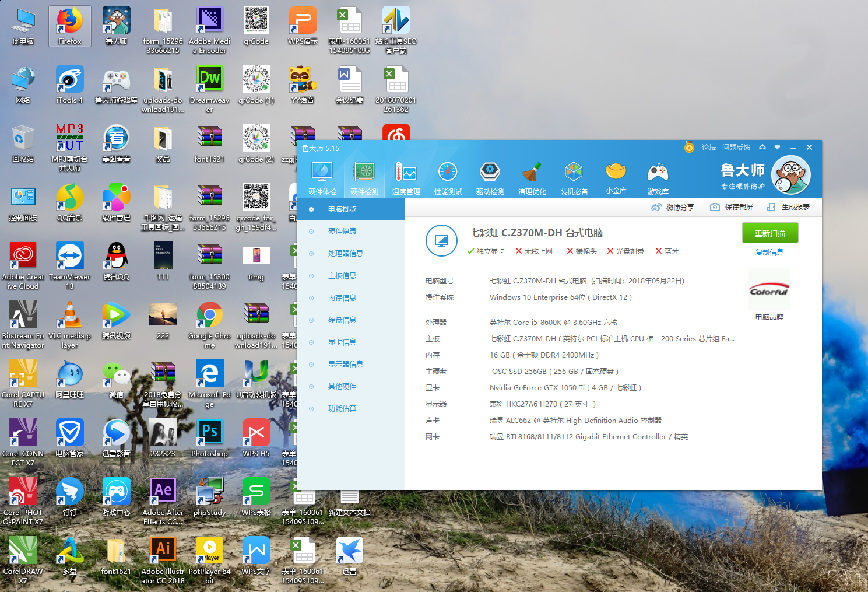Viewport: 868px width, 592px height.
Task: Select the VLC media player icon
Action: [70, 325]
